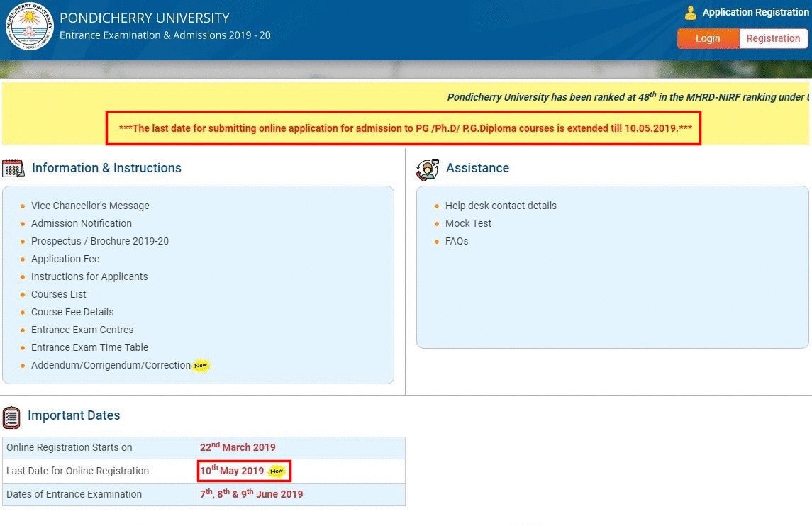Click the PONDICHERRY UNIVERSITY header title

coord(145,18)
